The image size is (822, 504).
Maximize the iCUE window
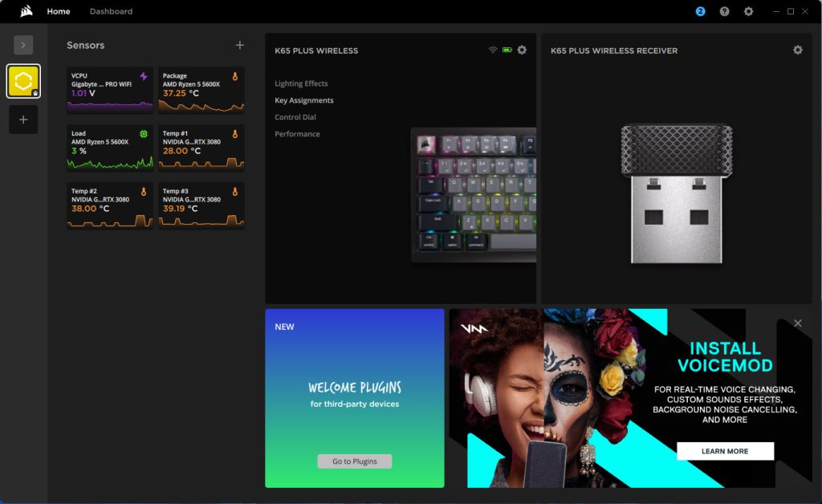pos(791,11)
